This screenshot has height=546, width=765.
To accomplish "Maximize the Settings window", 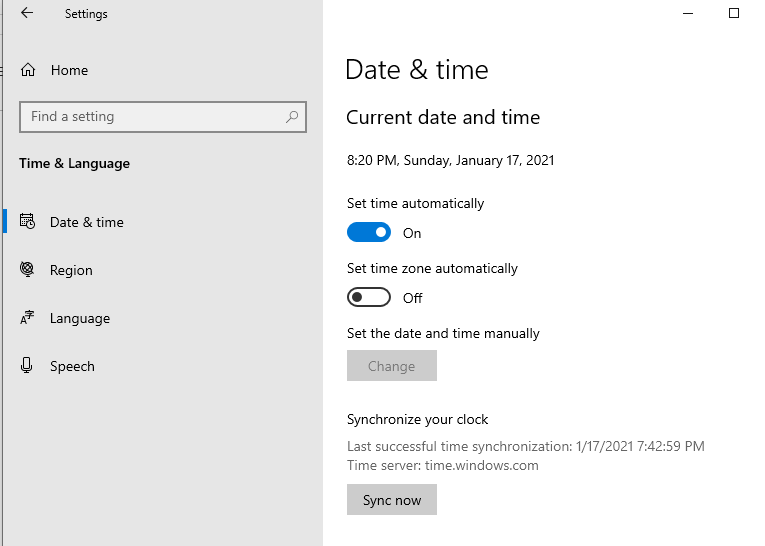I will pos(734,13).
